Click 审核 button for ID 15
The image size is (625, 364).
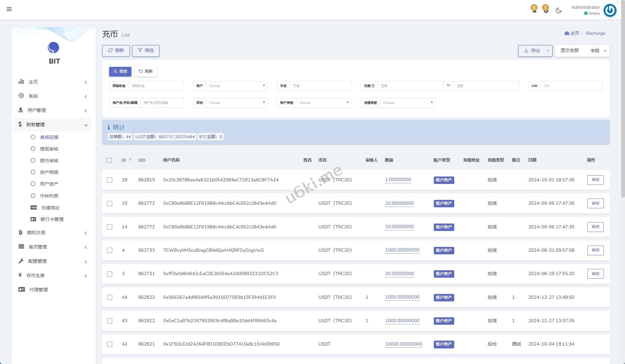pos(595,203)
